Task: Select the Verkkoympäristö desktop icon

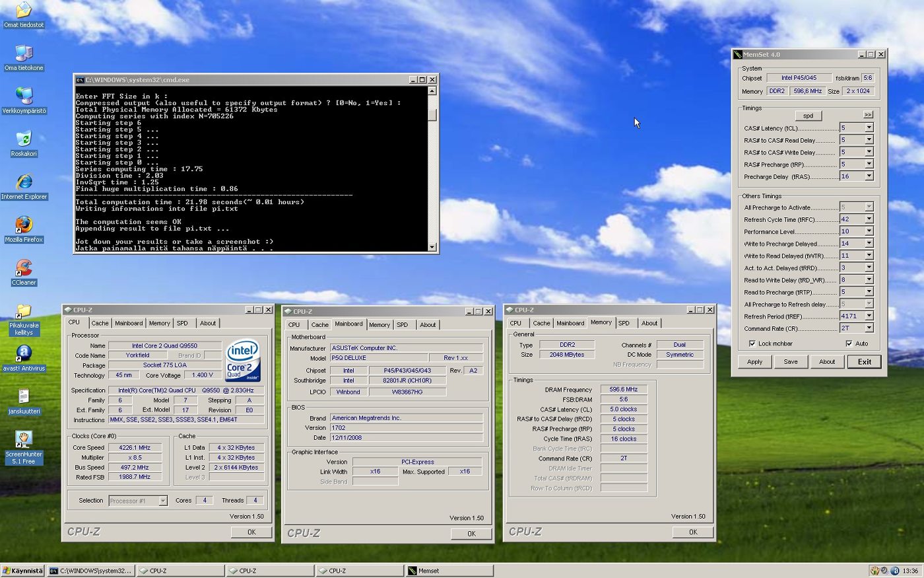Action: click(x=24, y=96)
